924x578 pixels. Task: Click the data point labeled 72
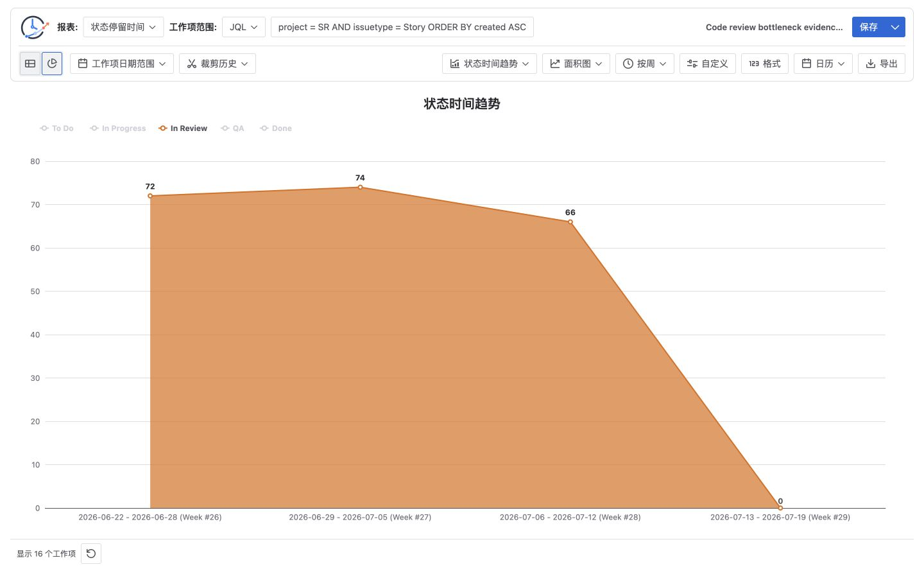[x=150, y=196]
